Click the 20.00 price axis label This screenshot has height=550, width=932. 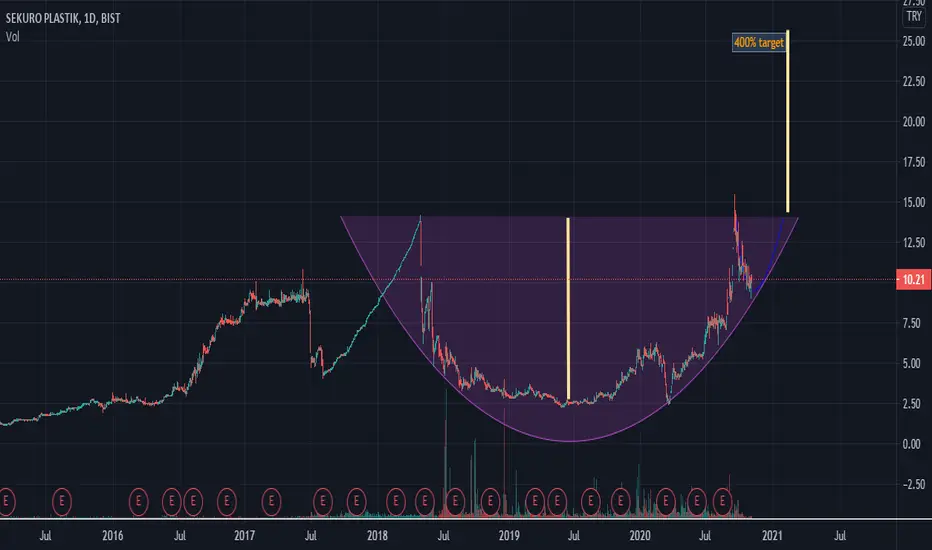(914, 122)
